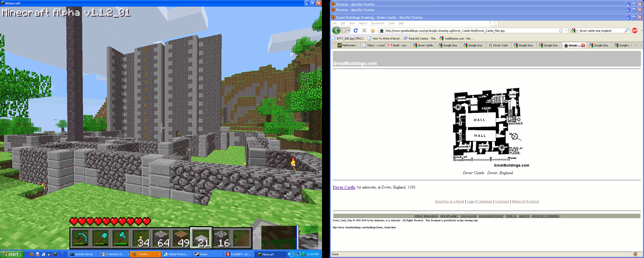Click the Contribute link

485,202
